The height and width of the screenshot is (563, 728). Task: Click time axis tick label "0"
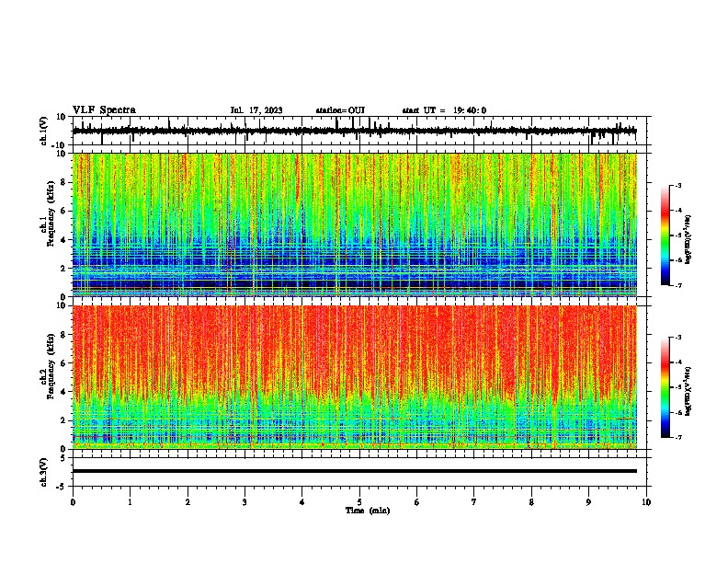(73, 502)
